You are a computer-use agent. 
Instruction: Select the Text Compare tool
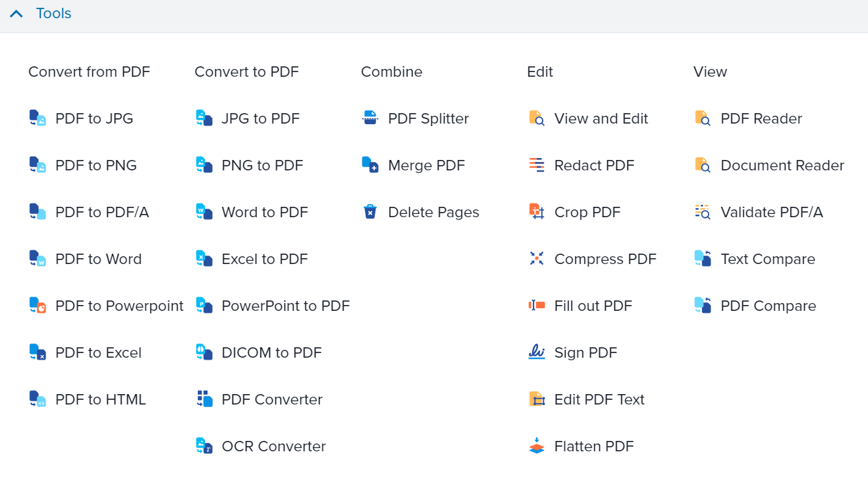click(x=768, y=259)
